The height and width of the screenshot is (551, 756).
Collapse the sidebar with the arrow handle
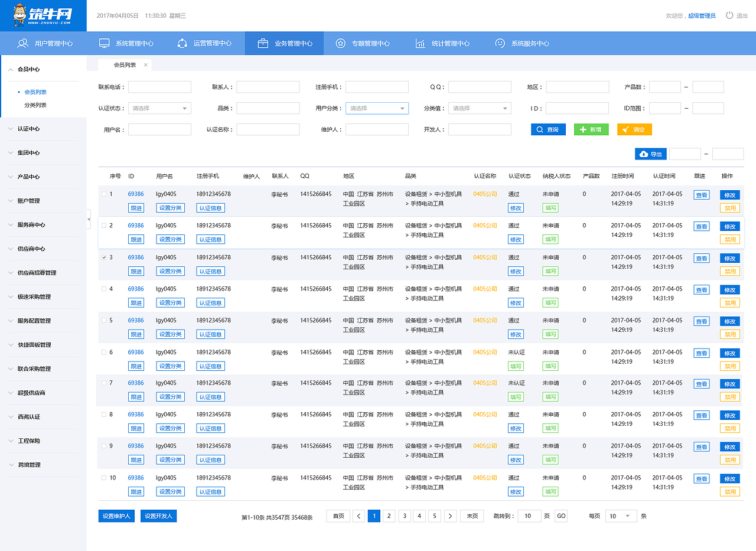(x=89, y=219)
